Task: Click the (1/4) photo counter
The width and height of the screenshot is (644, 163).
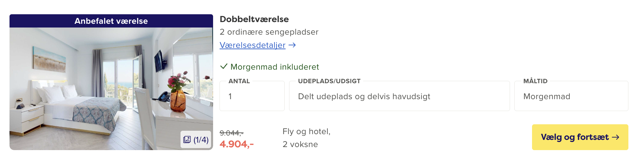Action: [x=201, y=140]
